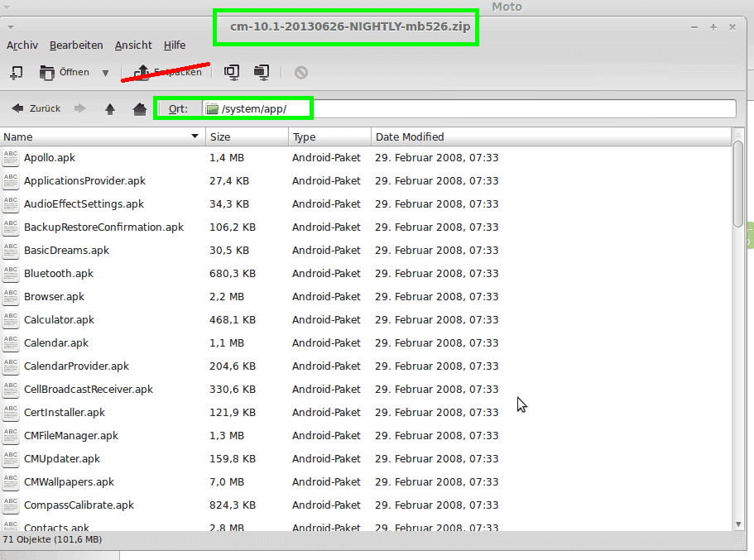Open the Bearbeiten menu
The image size is (754, 560).
pos(76,45)
